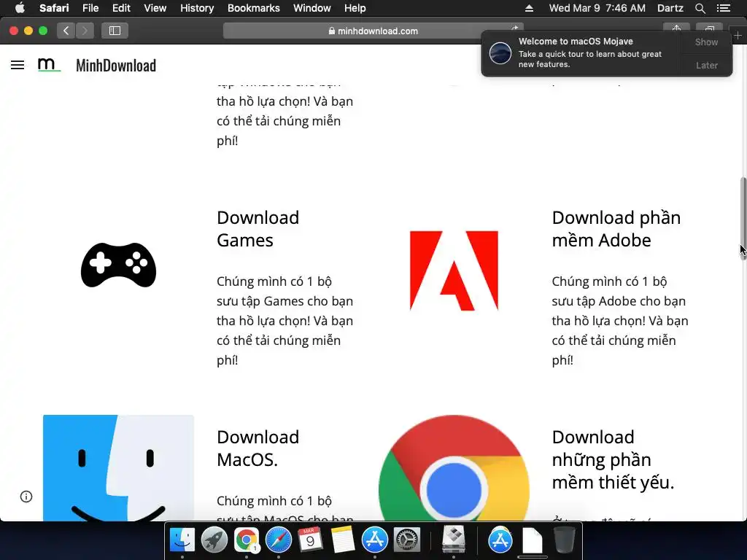
Task: Open the History menu
Action: click(197, 8)
